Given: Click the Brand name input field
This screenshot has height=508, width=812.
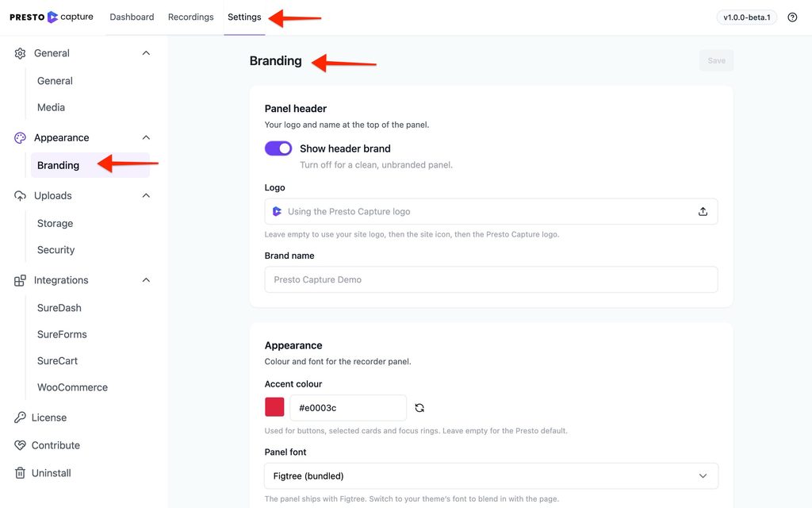Looking at the screenshot, I should pos(491,279).
